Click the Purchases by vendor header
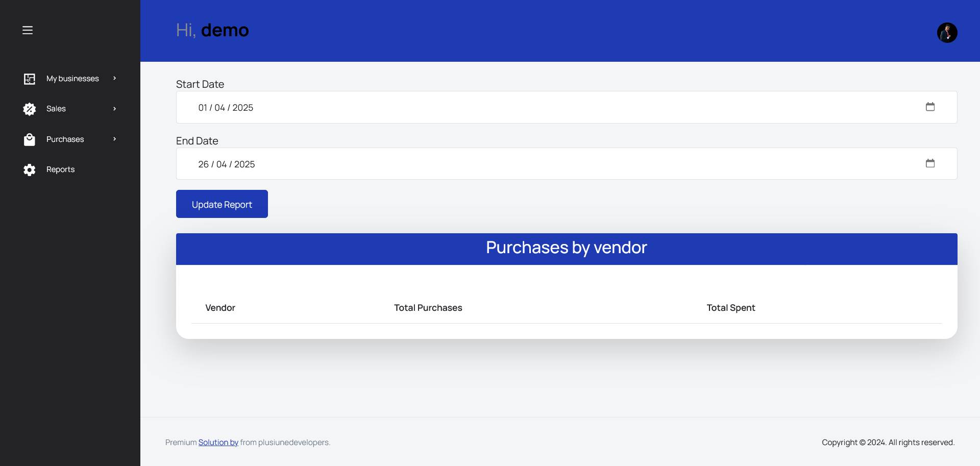980x466 pixels. pyautogui.click(x=567, y=249)
